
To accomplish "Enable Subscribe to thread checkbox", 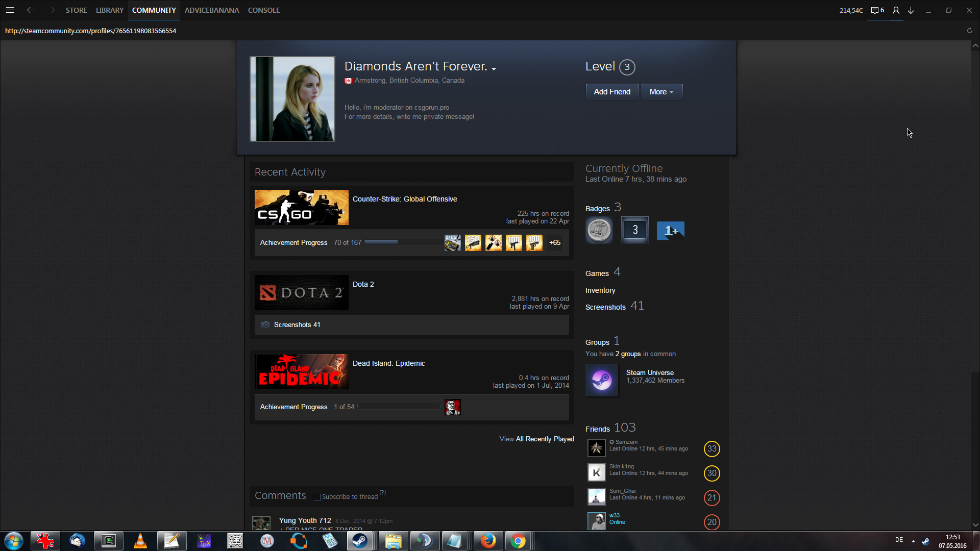I will click(x=317, y=497).
